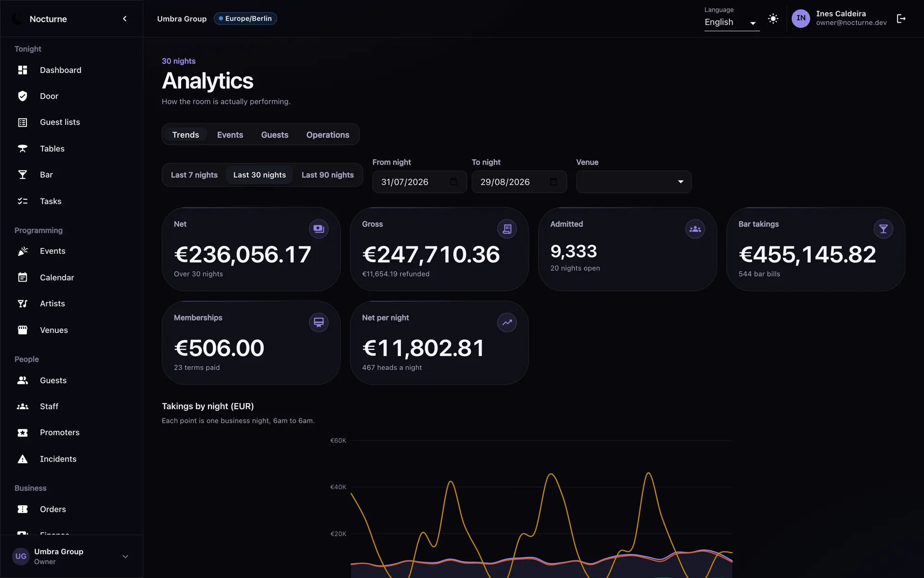This screenshot has width=924, height=578.
Task: Open Venues storefront icon
Action: pyautogui.click(x=23, y=330)
